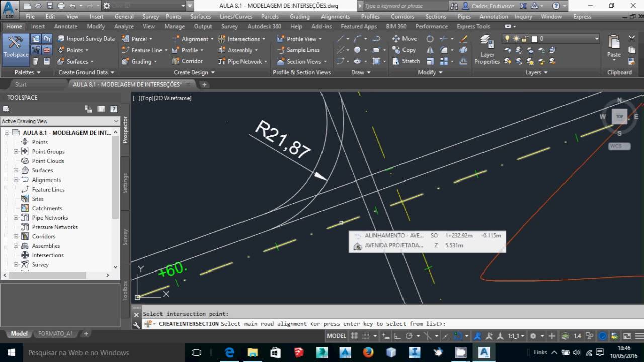This screenshot has height=362, width=644.
Task: Click the ViewCube TOP face
Action: click(x=619, y=116)
